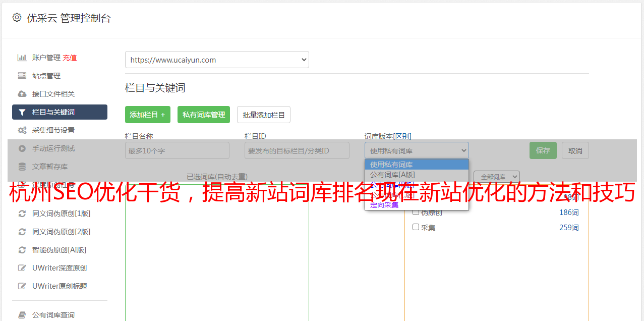Viewport: 644px width, 321px height.
Task: Open the 词库版本 dropdown showing 使用私有词库
Action: [x=417, y=150]
